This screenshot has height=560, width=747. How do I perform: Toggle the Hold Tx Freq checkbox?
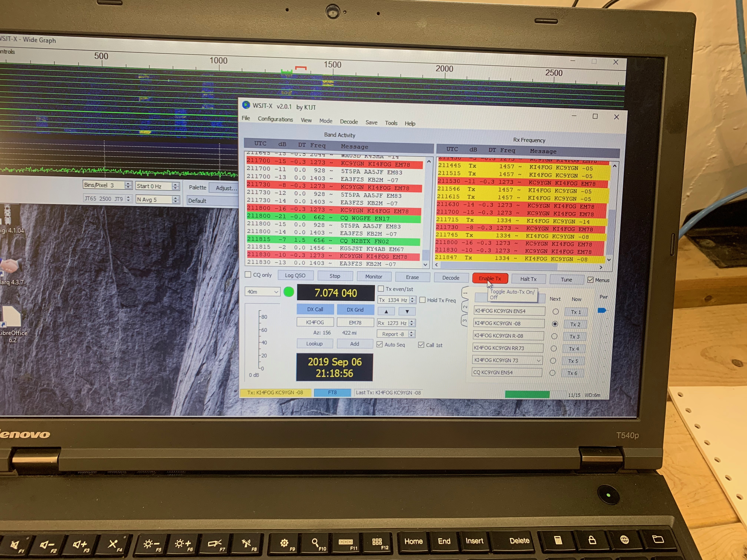click(422, 300)
